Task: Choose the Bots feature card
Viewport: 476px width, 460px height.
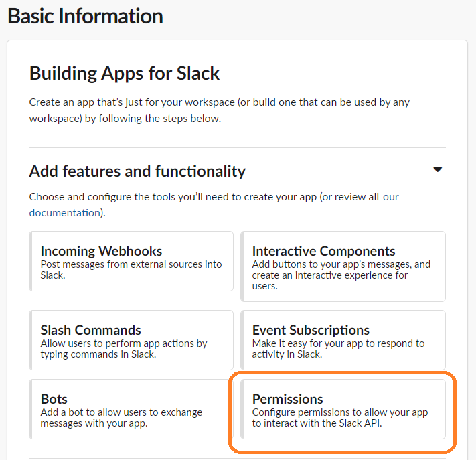Action: click(x=131, y=409)
